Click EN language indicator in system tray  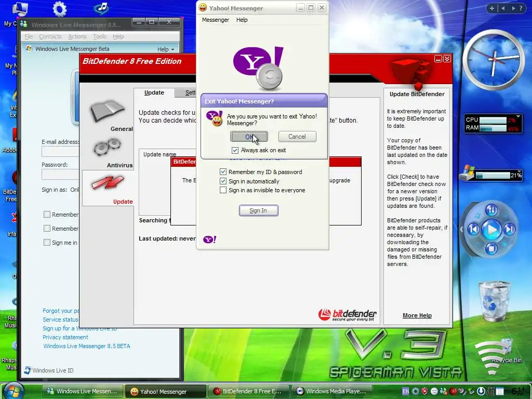405,391
